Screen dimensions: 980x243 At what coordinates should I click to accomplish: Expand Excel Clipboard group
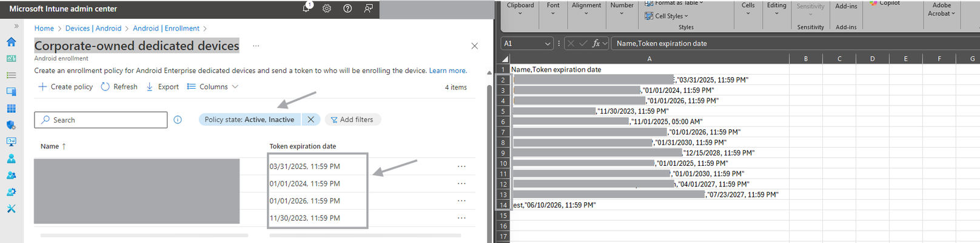520,9
